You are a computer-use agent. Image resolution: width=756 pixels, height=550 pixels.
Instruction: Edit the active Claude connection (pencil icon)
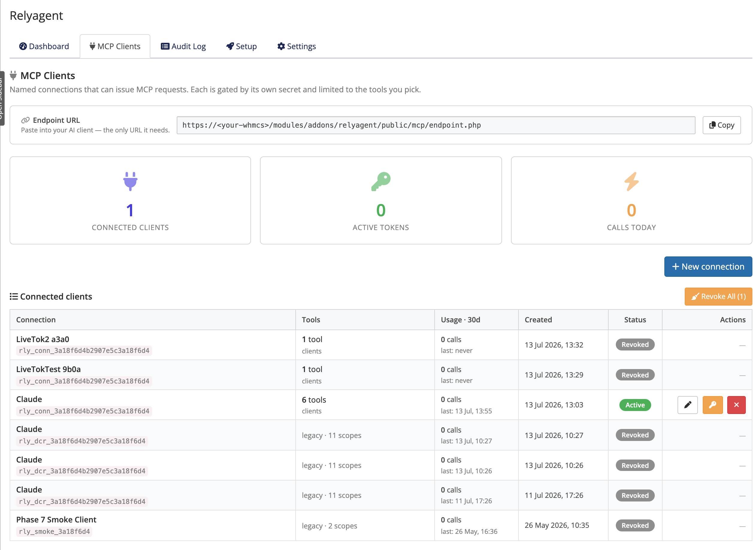pyautogui.click(x=687, y=405)
